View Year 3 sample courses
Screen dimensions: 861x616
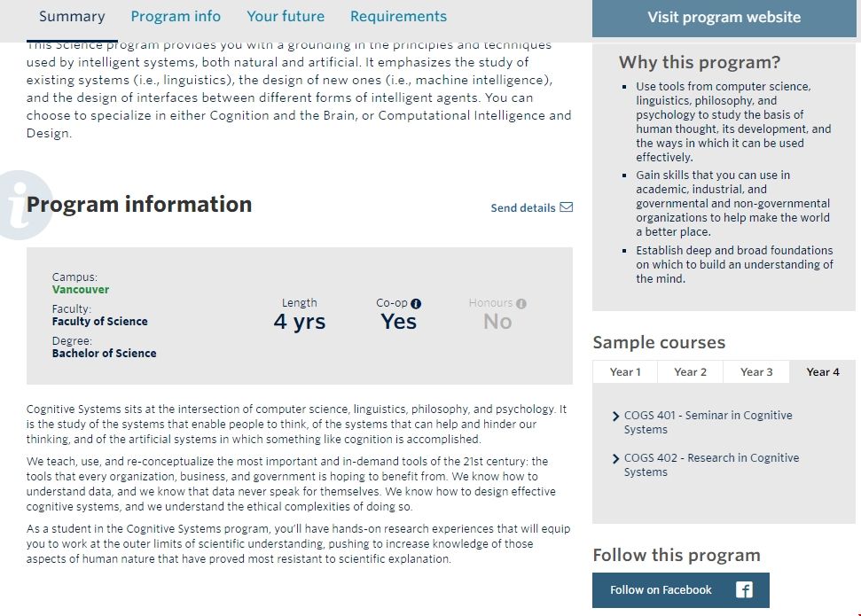click(756, 372)
